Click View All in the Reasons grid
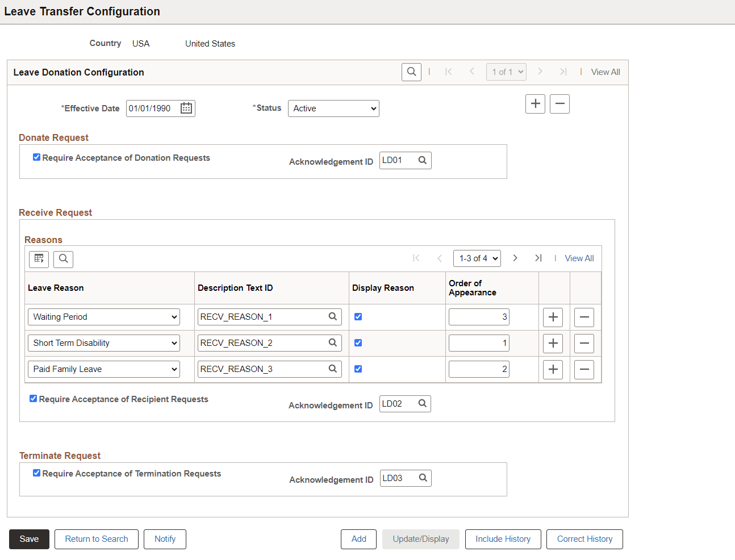735x560 pixels. tap(579, 258)
